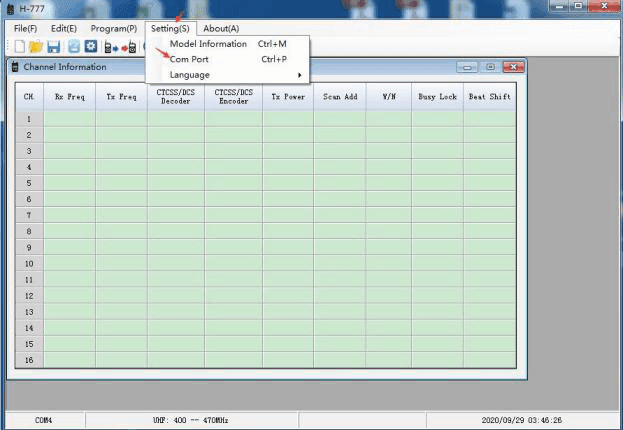
Task: Select Com Port from Setting menu
Action: coord(190,60)
